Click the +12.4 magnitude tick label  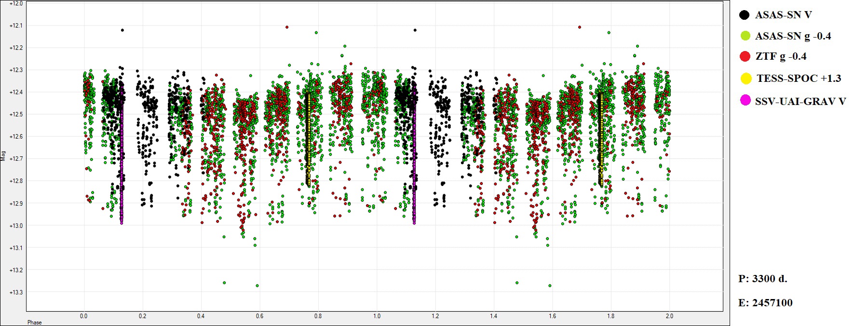16,92
